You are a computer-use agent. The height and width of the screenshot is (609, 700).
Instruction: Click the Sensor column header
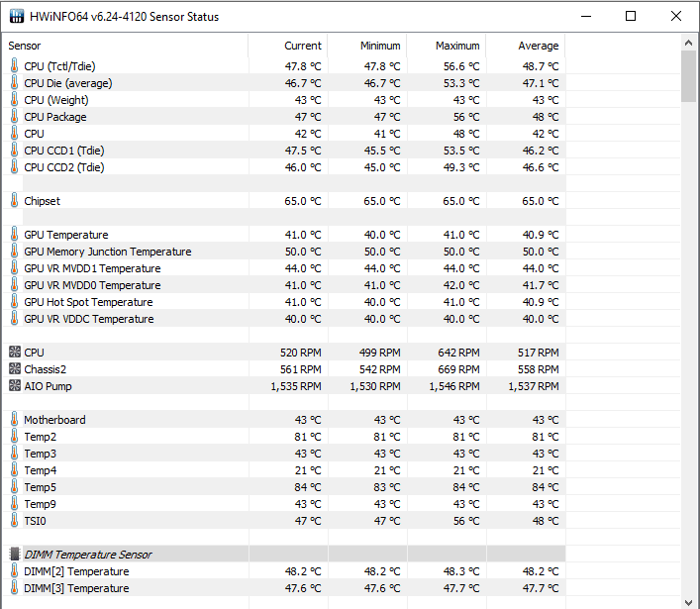pyautogui.click(x=126, y=46)
